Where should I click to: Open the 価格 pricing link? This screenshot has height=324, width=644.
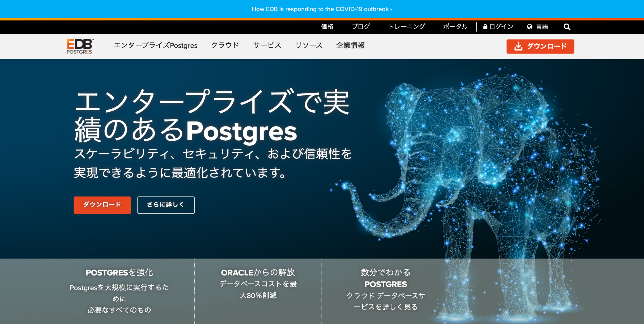coord(327,27)
